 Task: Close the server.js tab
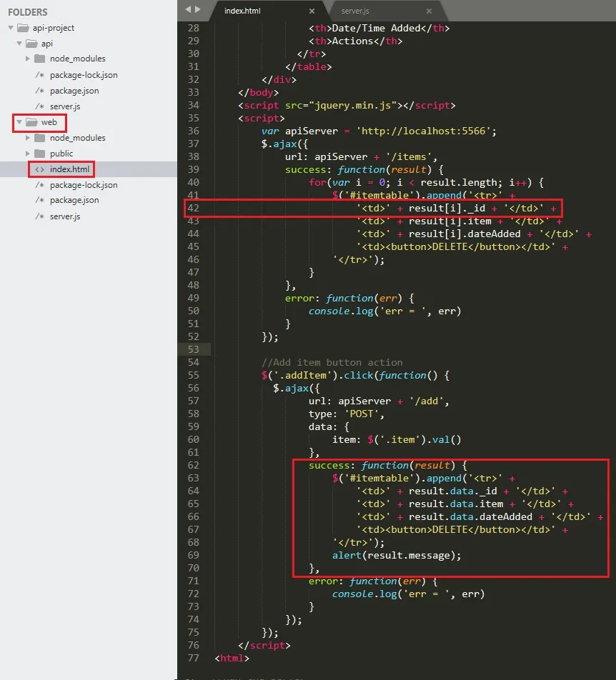click(x=429, y=11)
